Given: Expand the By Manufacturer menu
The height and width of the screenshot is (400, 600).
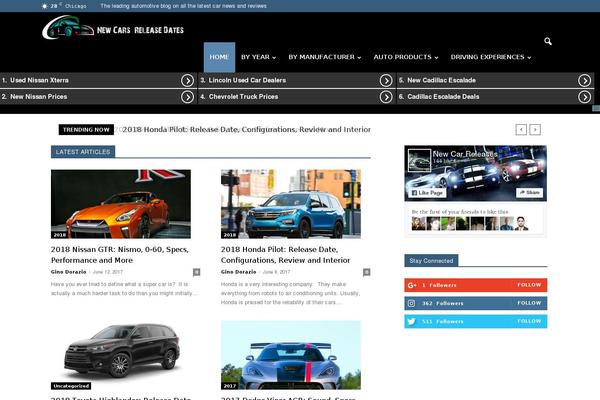Looking at the screenshot, I should pyautogui.click(x=324, y=57).
